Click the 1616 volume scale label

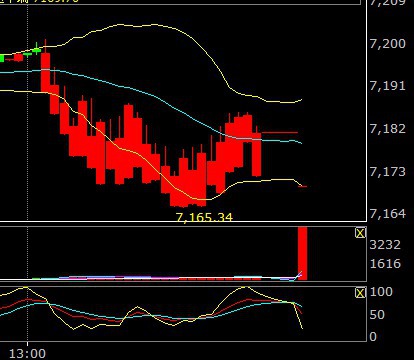click(385, 264)
